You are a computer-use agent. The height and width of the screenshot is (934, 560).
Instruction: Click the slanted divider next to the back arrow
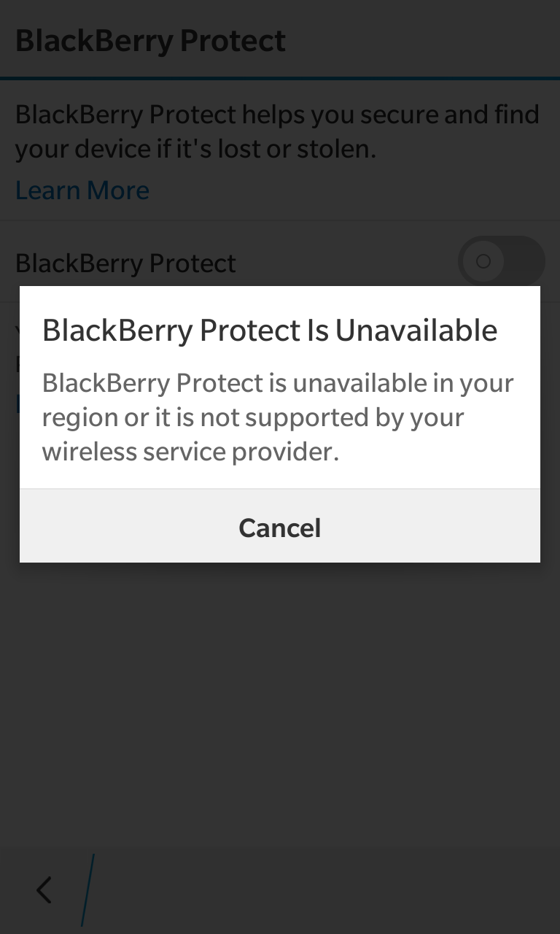[x=87, y=890]
